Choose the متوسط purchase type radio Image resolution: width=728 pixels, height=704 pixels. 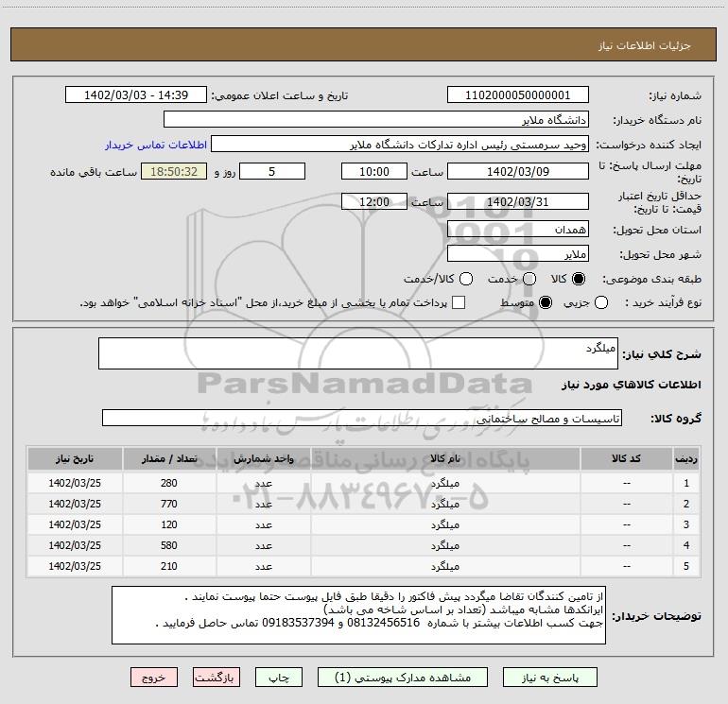[x=546, y=302]
